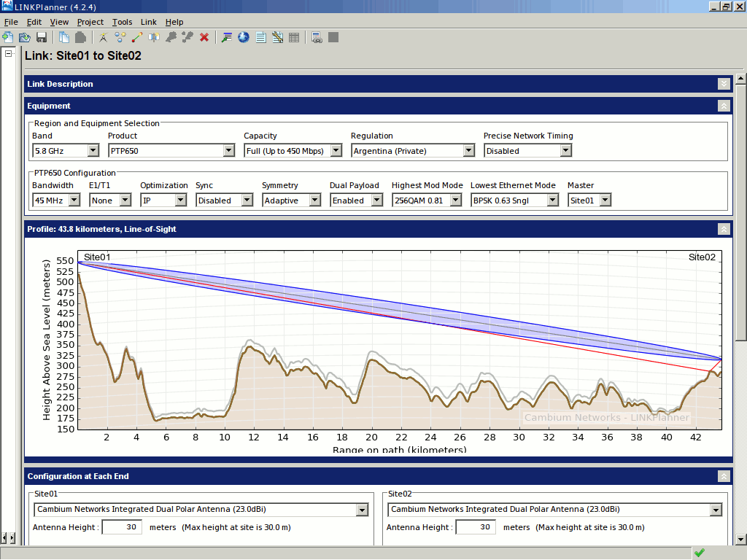747x560 pixels.
Task: Click the vertical scrollbar down arrow
Action: (x=741, y=540)
